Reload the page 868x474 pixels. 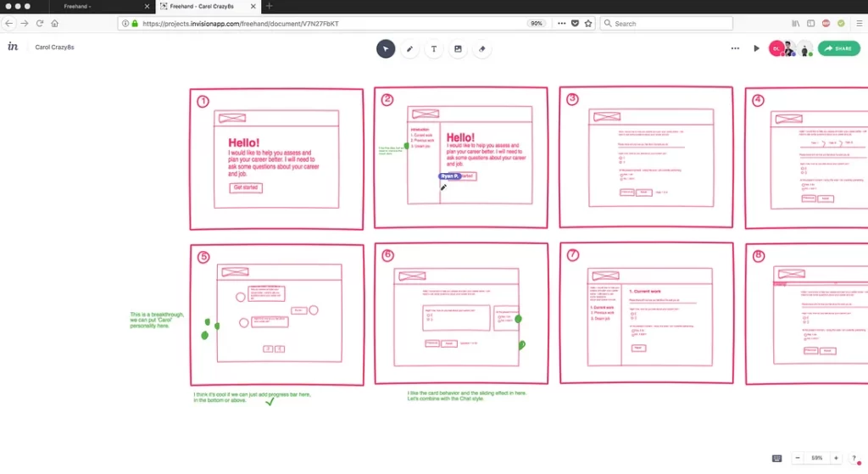(x=39, y=23)
